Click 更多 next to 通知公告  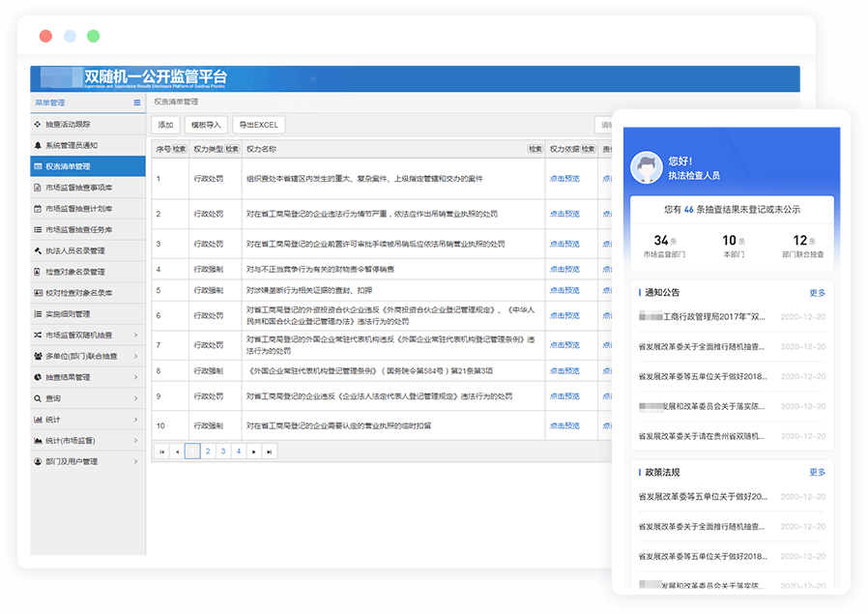coord(817,293)
